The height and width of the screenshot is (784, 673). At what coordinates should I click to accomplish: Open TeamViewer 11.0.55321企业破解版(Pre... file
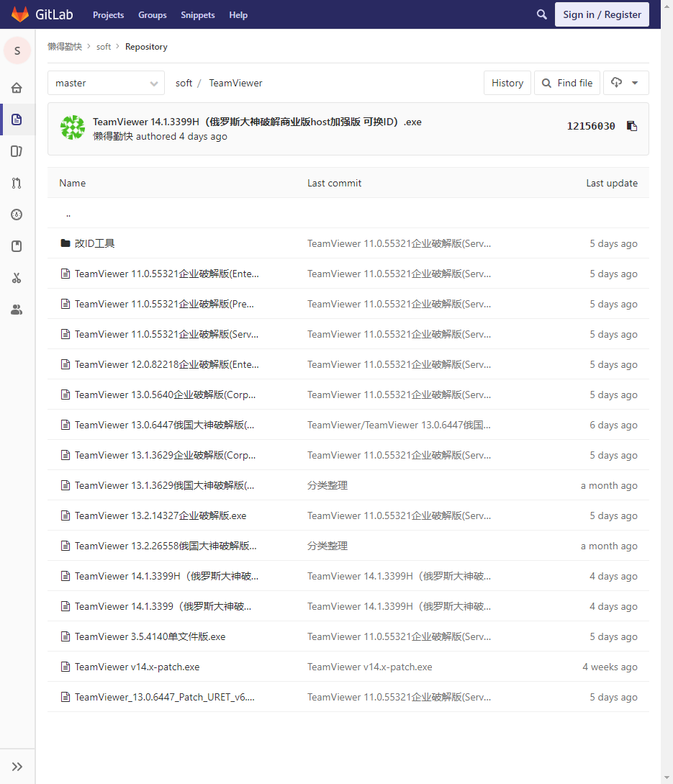[164, 304]
